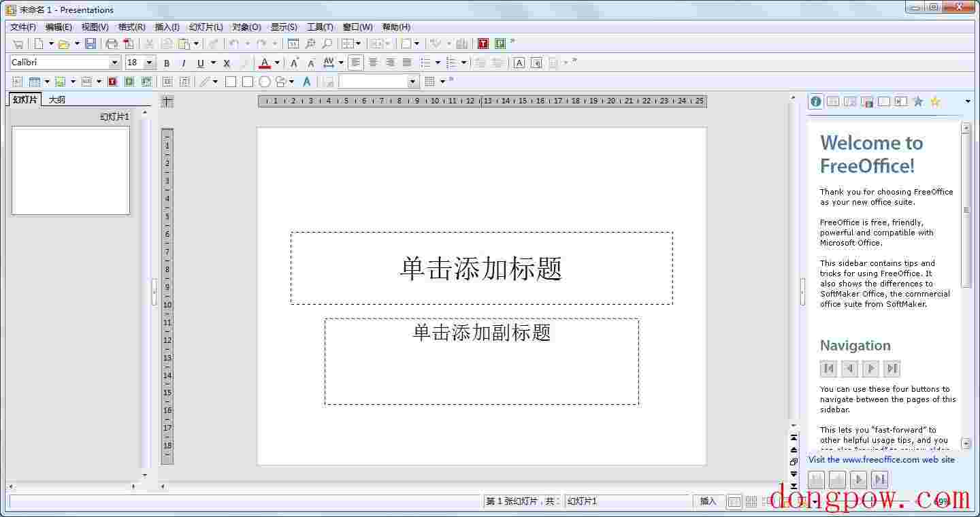Click the sidebar vertical scrollbar

tap(966, 286)
